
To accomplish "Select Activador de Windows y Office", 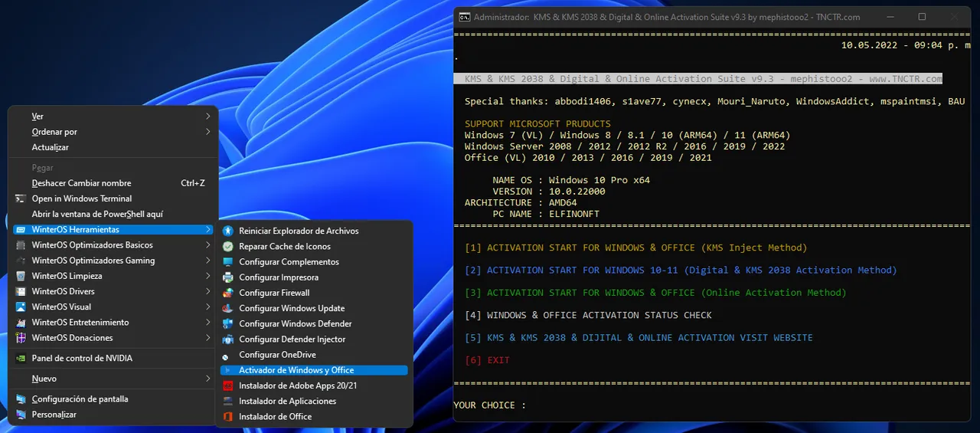I will (296, 370).
